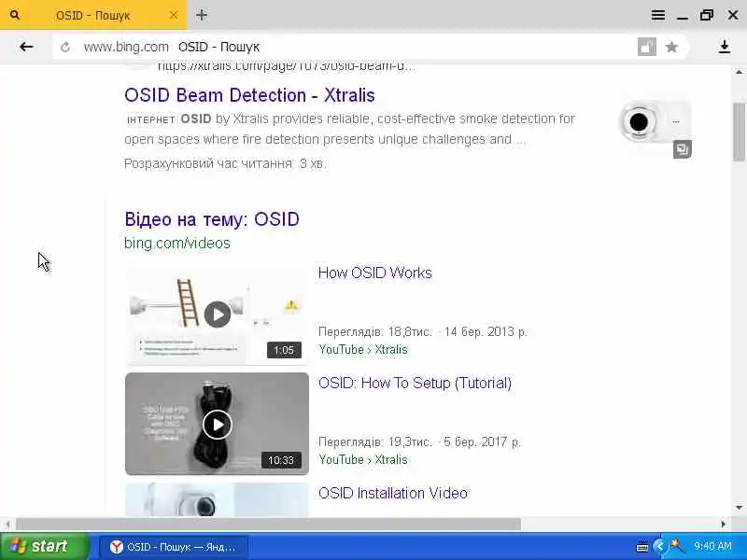Open downloads with the download arrow icon
Viewport: 747px width, 560px height.
725,47
